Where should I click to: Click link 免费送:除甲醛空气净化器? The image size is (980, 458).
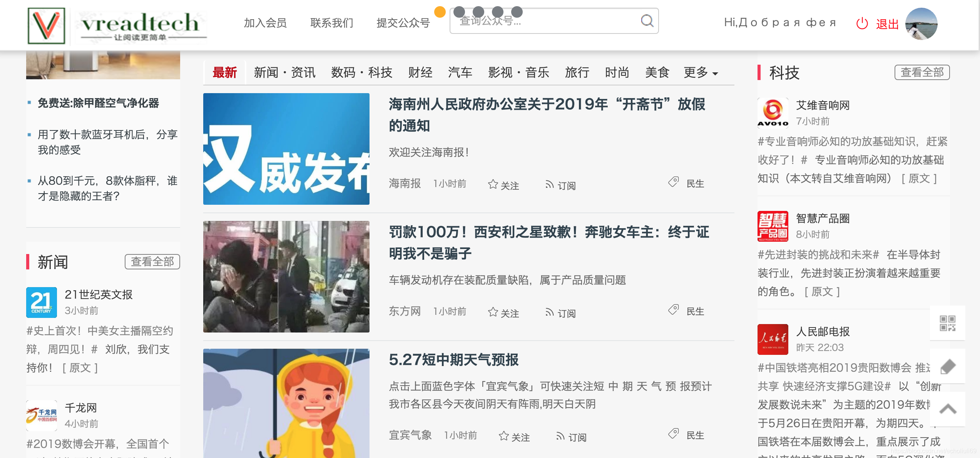tap(98, 103)
